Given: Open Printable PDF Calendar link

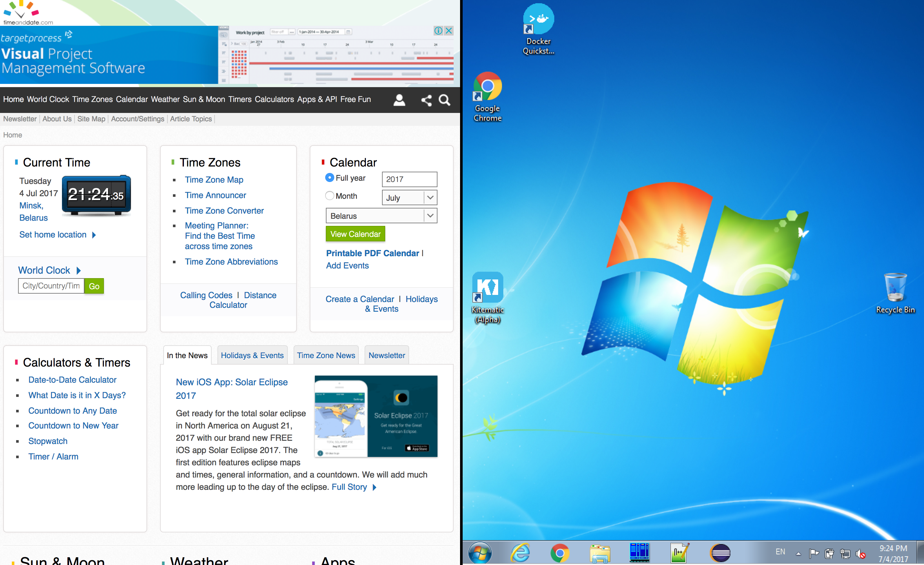Looking at the screenshot, I should click(372, 253).
